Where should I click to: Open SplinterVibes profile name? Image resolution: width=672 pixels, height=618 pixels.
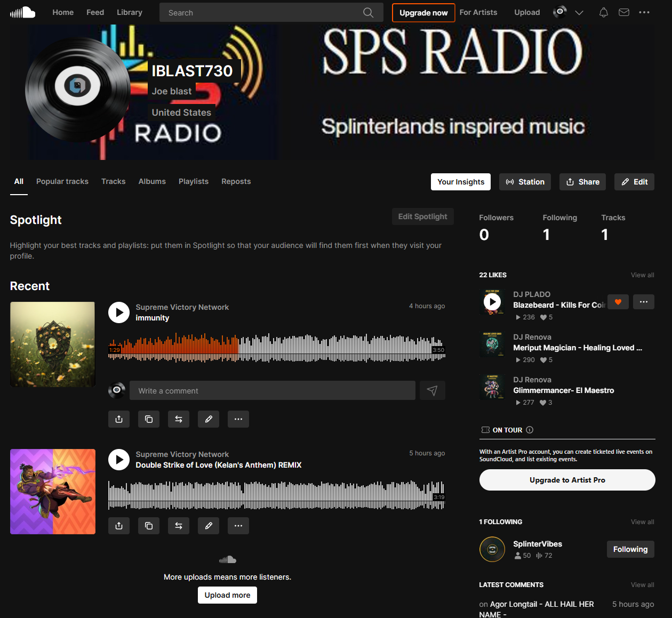[538, 544]
